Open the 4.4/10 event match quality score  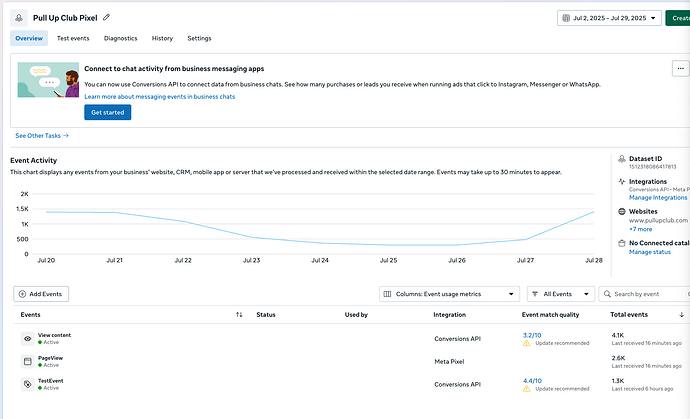[532, 381]
